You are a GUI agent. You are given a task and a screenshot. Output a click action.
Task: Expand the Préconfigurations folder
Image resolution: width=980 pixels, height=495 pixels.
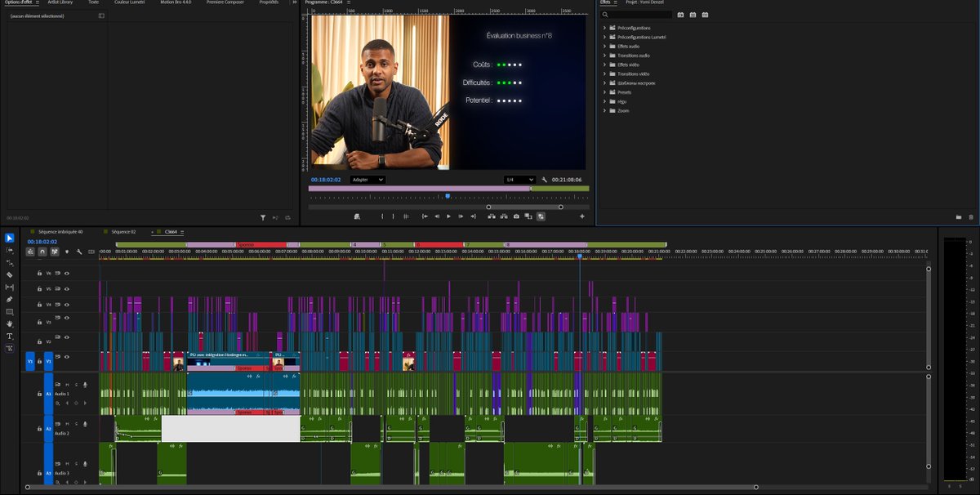tap(604, 28)
